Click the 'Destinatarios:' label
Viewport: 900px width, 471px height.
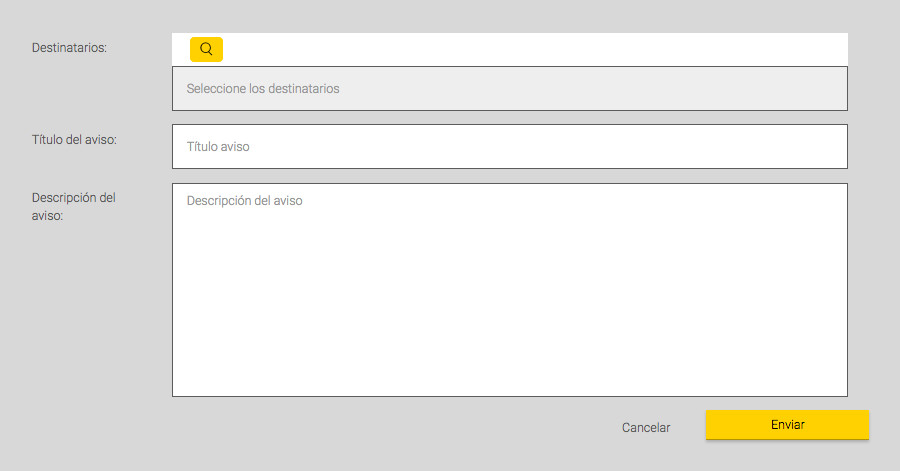tap(69, 48)
